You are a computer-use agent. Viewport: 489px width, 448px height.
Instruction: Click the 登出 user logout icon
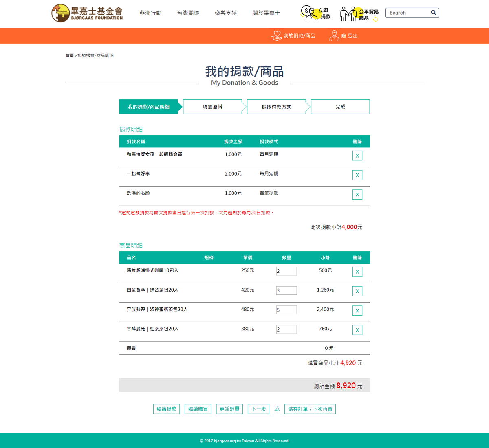click(x=334, y=36)
